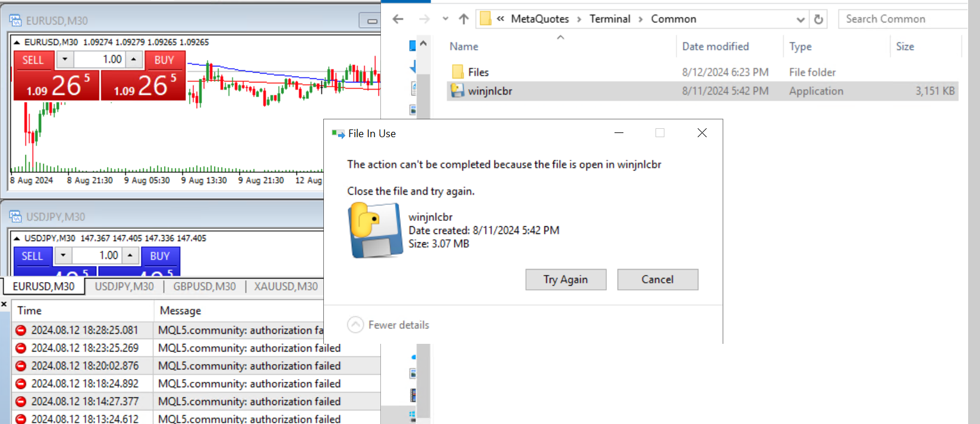The image size is (980, 424).
Task: Increase USDJPY lot volume with up arrow
Action: coord(131,255)
